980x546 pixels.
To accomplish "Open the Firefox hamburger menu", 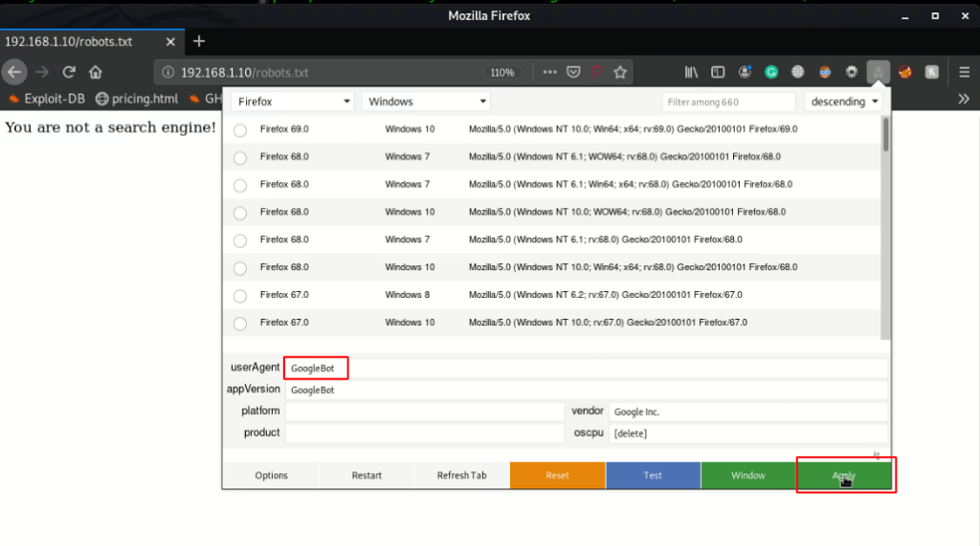I will pyautogui.click(x=965, y=73).
